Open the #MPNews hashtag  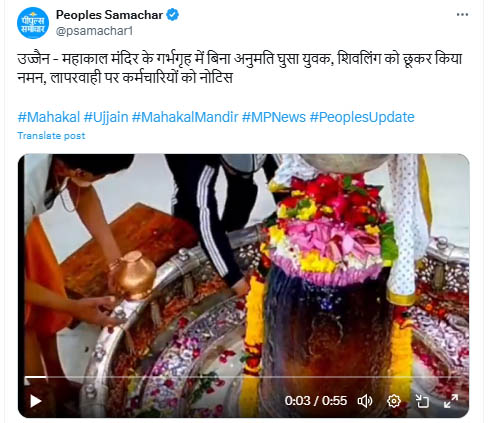(274, 117)
